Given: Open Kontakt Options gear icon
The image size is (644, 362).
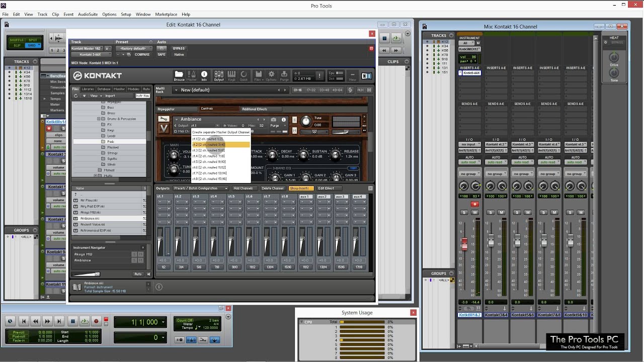Looking at the screenshot, I should (271, 75).
